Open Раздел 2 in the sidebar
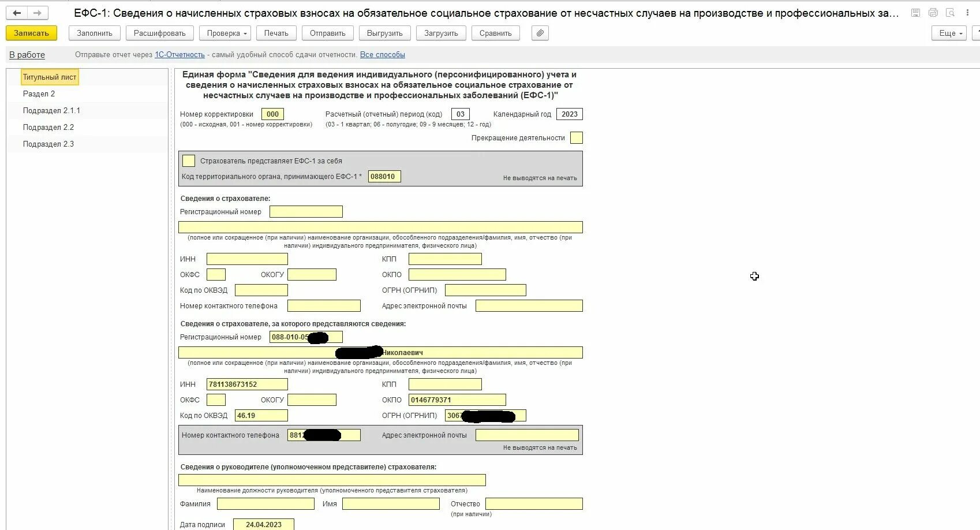 pos(39,94)
